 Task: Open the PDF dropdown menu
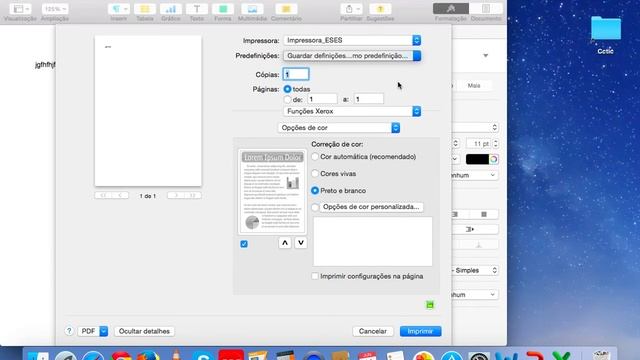pyautogui.click(x=93, y=331)
